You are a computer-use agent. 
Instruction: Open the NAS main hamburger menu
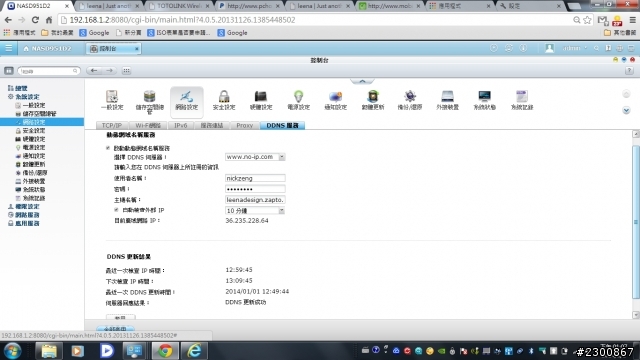(x=9, y=48)
